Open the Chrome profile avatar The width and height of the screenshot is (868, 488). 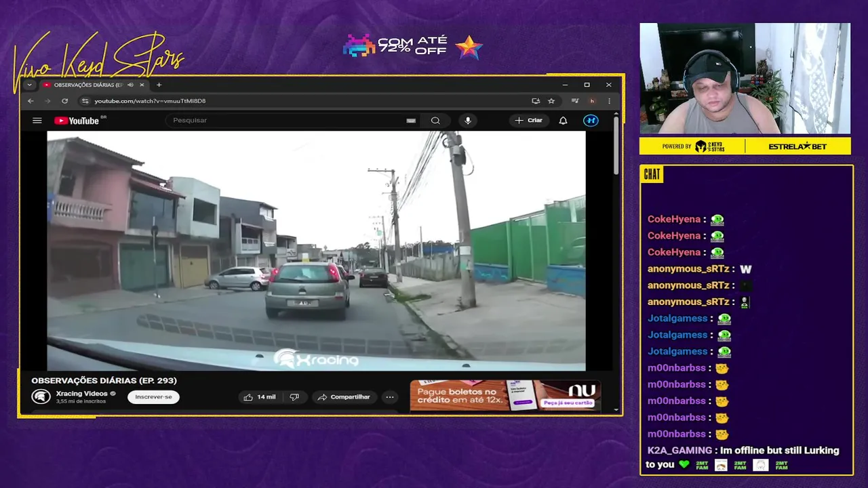pos(592,101)
